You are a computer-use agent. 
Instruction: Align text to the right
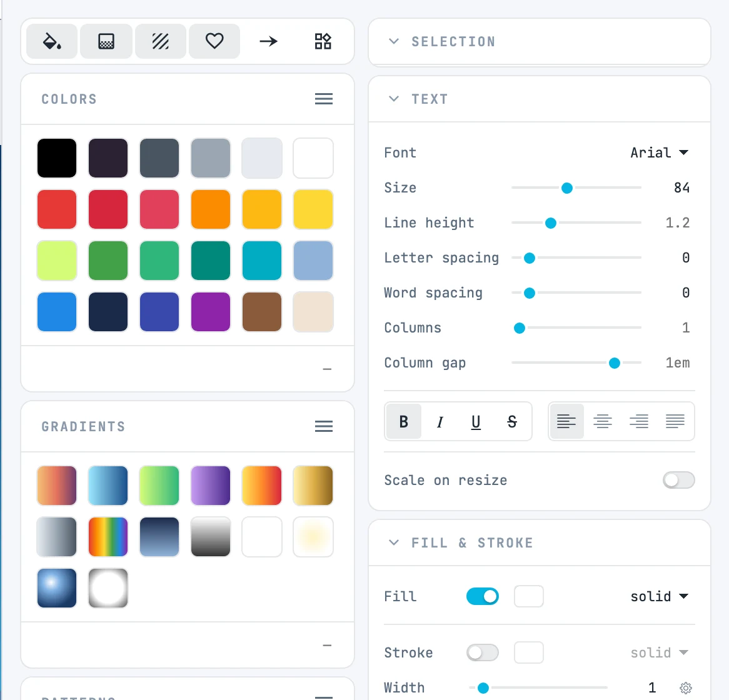point(639,422)
